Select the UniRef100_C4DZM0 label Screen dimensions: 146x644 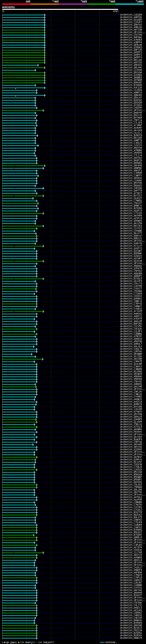click(131, 108)
